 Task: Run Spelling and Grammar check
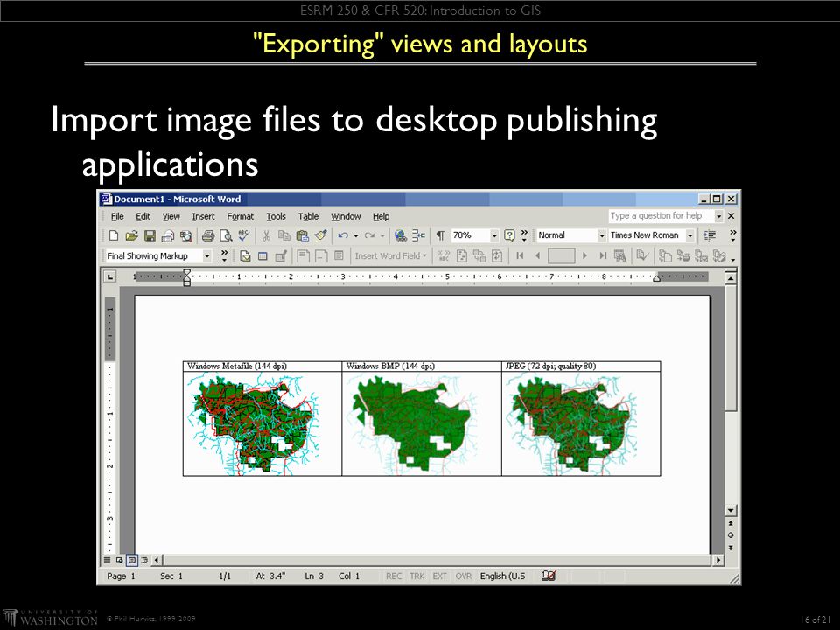pos(244,235)
